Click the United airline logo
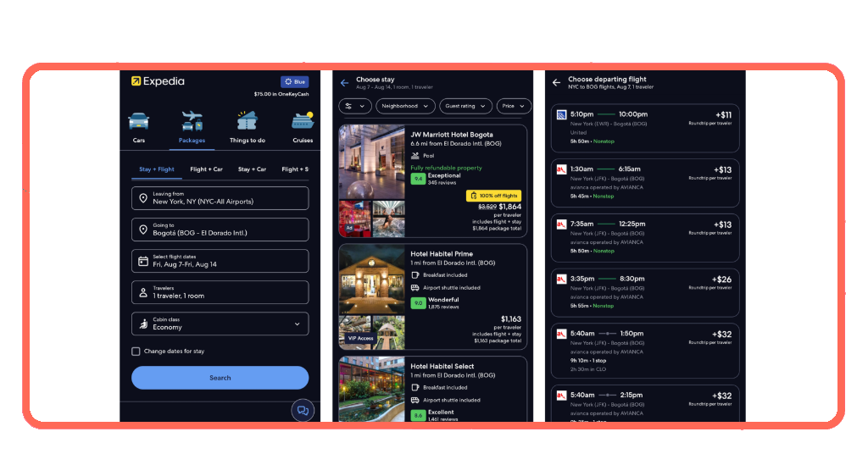868x454 pixels. (561, 114)
